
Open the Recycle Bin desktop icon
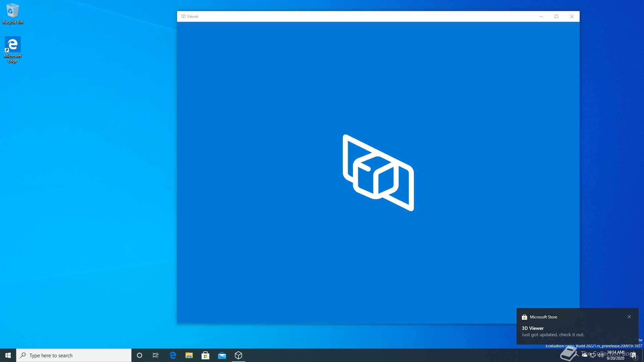[x=13, y=14]
